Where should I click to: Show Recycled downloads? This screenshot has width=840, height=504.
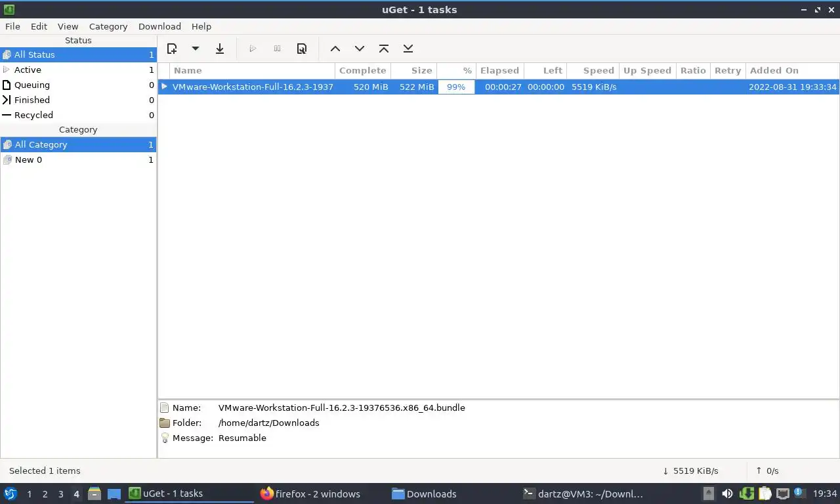point(78,115)
